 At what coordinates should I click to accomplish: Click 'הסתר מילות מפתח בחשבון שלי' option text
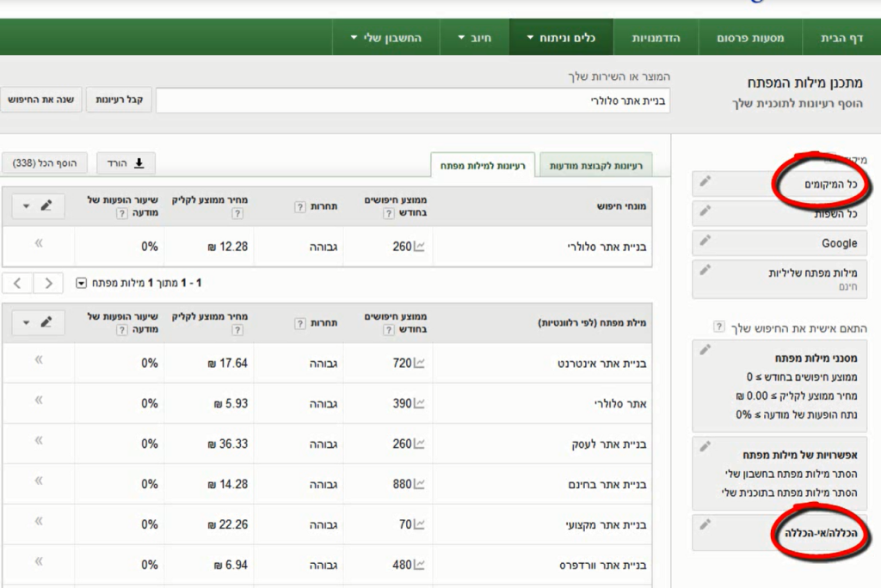tap(792, 474)
